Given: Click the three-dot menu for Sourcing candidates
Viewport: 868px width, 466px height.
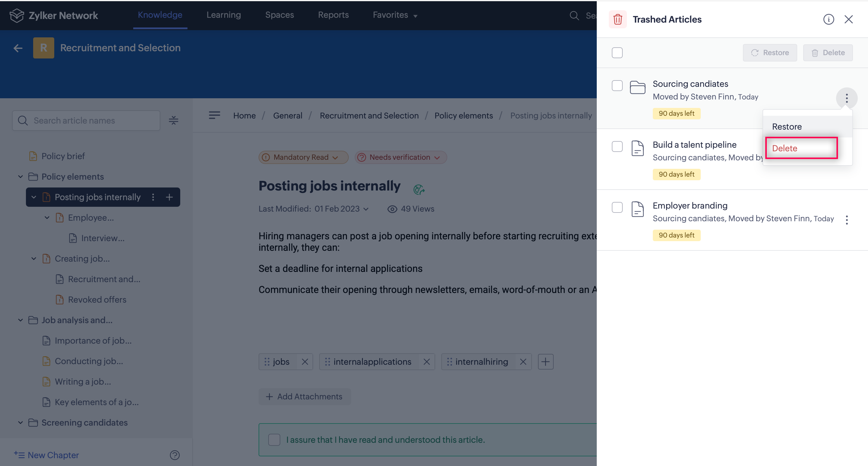Looking at the screenshot, I should click(x=846, y=98).
